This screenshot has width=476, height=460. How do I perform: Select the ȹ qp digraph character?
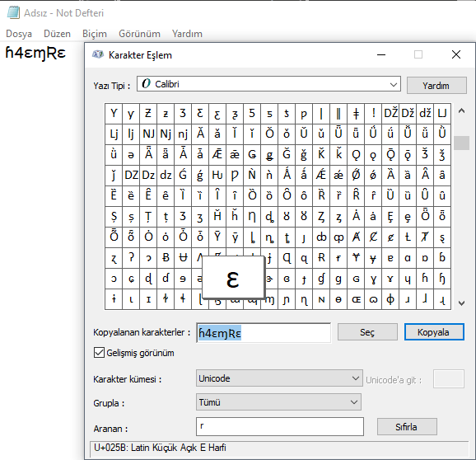[338, 237]
